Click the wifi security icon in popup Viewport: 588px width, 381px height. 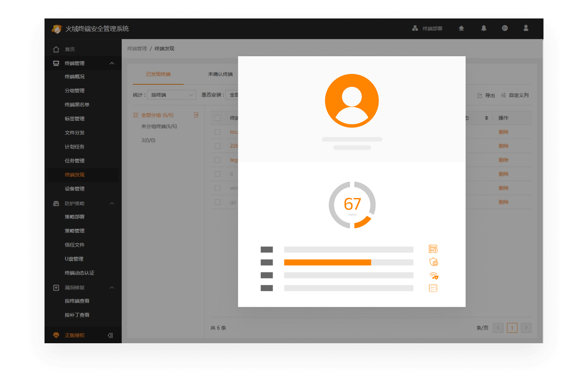[x=433, y=276]
